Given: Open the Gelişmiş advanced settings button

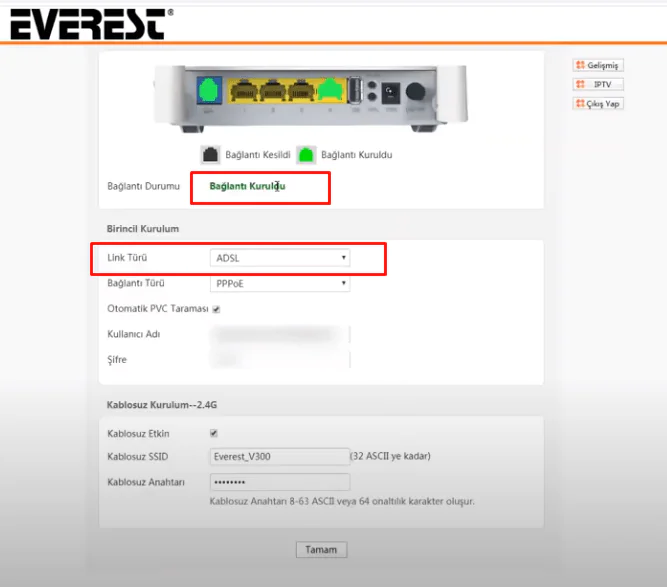Looking at the screenshot, I should pyautogui.click(x=598, y=66).
